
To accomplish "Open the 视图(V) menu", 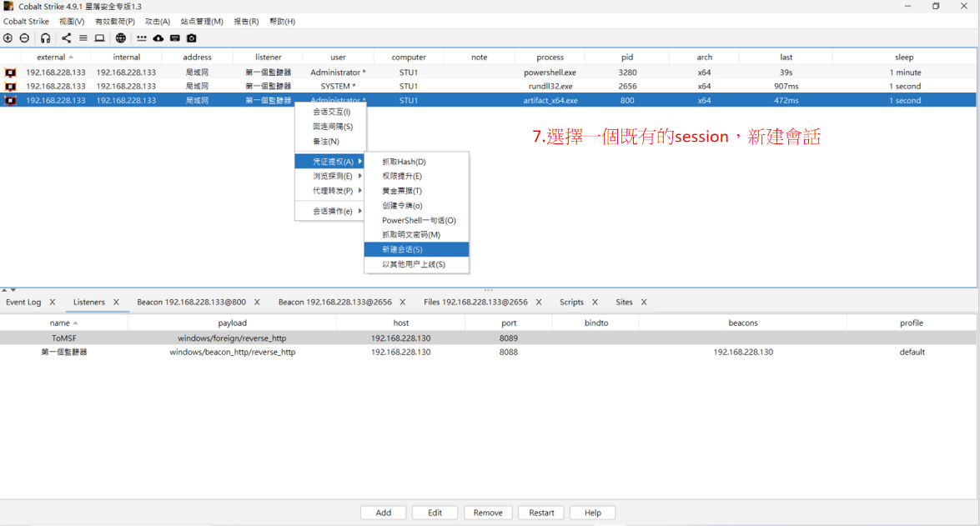I will coord(72,21).
